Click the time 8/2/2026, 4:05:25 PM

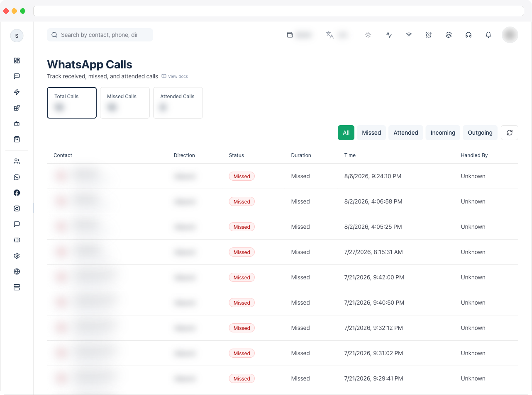pos(373,227)
